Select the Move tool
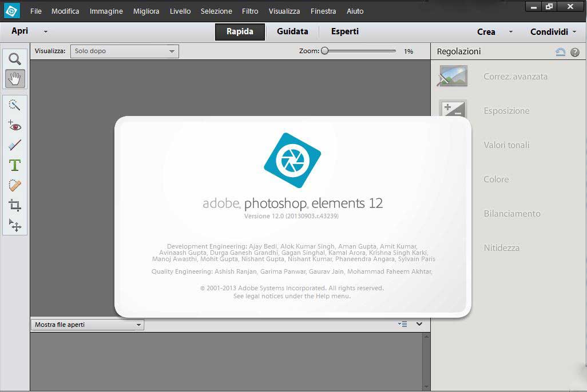Viewport: 587px width, 392px height. click(15, 225)
